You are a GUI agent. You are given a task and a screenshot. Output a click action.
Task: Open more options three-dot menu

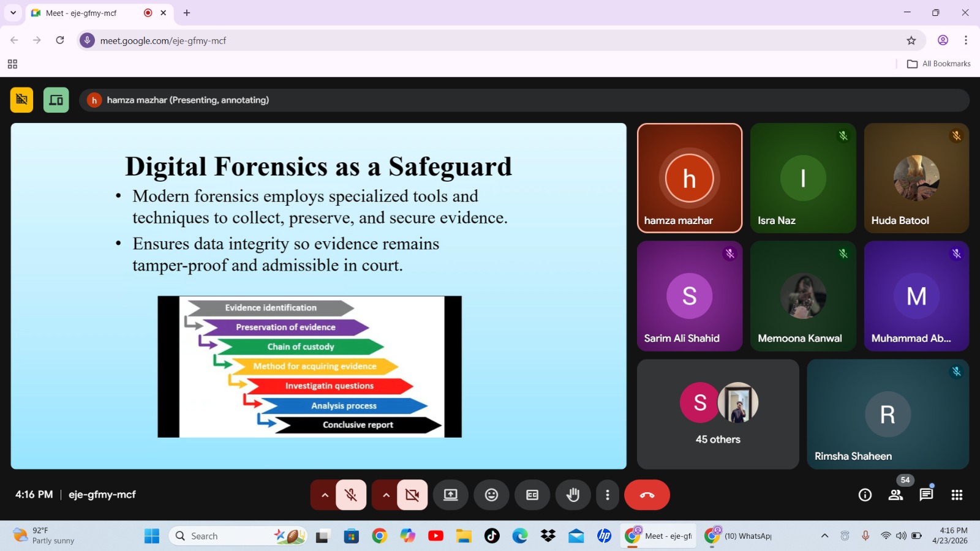click(607, 495)
